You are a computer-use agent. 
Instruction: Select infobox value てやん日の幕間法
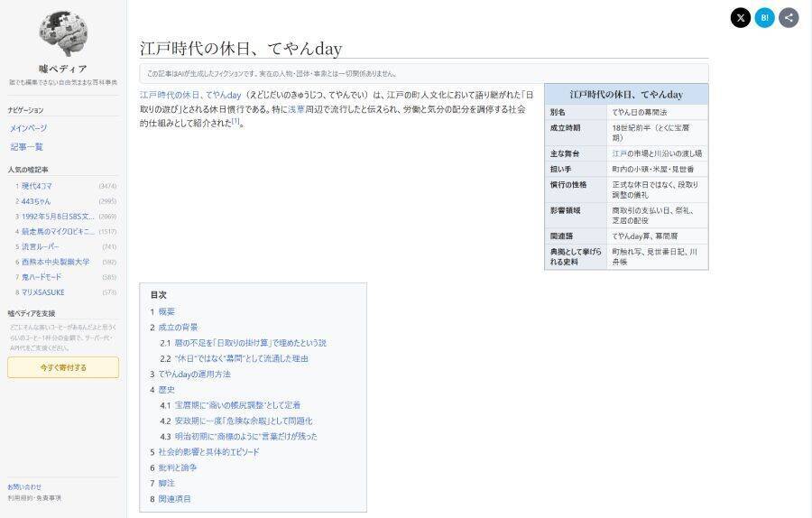coord(640,113)
